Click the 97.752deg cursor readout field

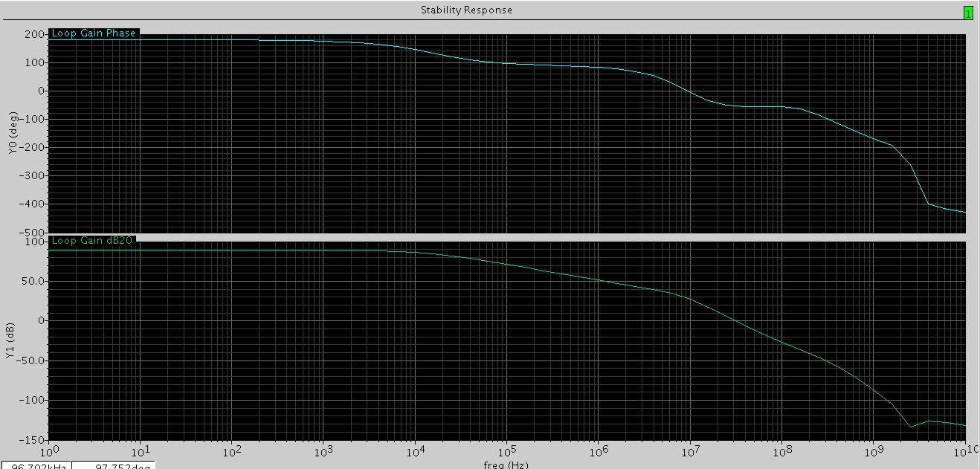click(113, 465)
